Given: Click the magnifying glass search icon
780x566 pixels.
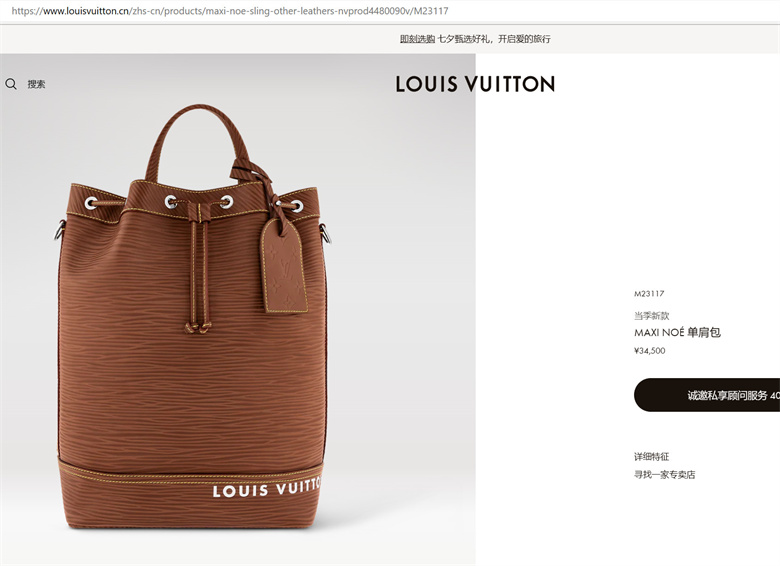Looking at the screenshot, I should pyautogui.click(x=11, y=84).
